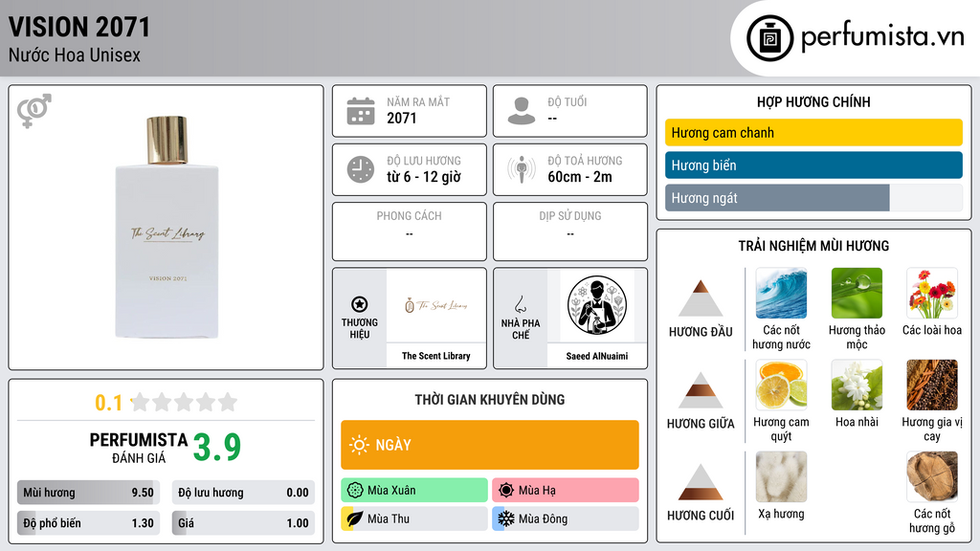Click the perfumista.vn bottle logo icon

[x=769, y=38]
